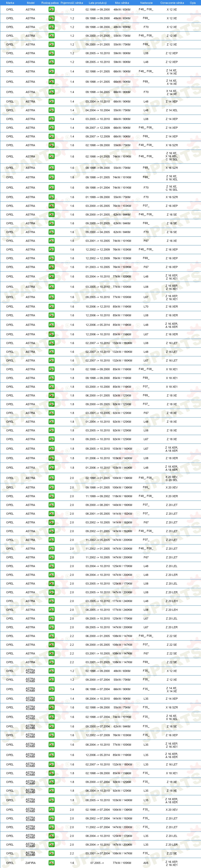Select the 06.2000 -> 01.2005 date in the 1.8 row
Screen dimensions: 201x868
click(97, 395)
